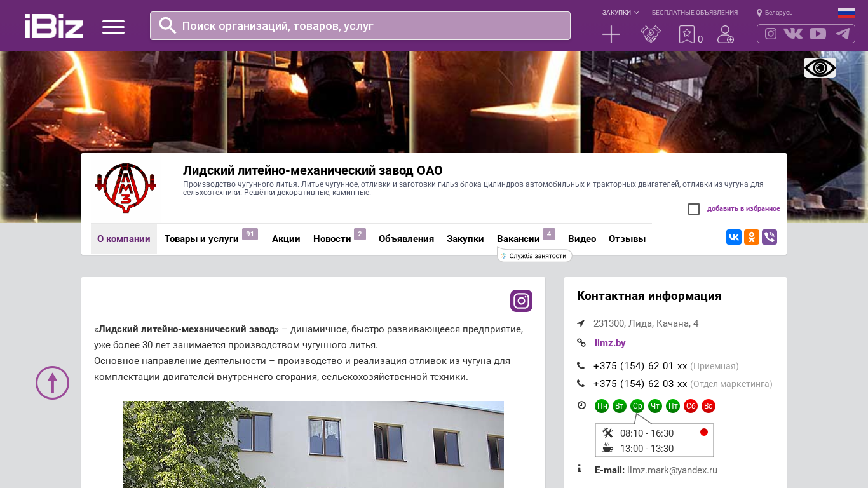
Task: Select Monday (Пн) in the schedule
Action: tap(602, 406)
